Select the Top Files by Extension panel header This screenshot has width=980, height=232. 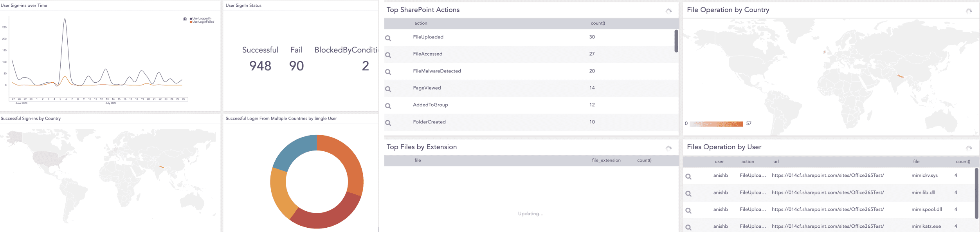421,147
